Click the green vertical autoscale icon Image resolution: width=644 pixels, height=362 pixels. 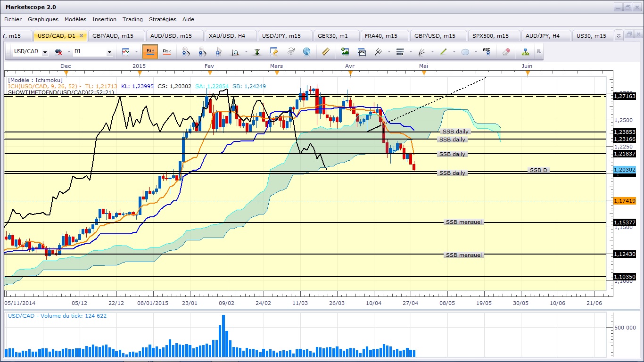coord(257,52)
